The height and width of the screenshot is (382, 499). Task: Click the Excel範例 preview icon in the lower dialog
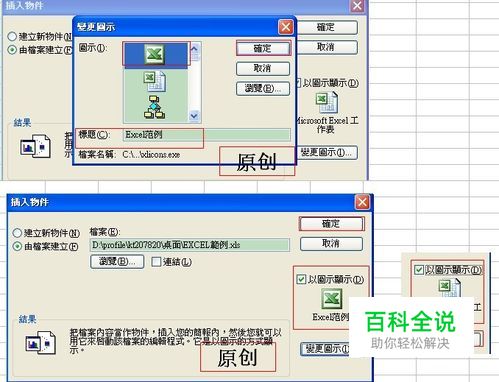point(332,299)
